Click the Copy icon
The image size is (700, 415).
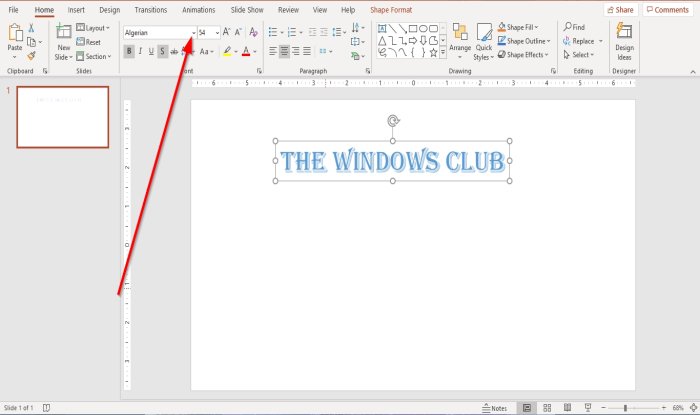31,42
